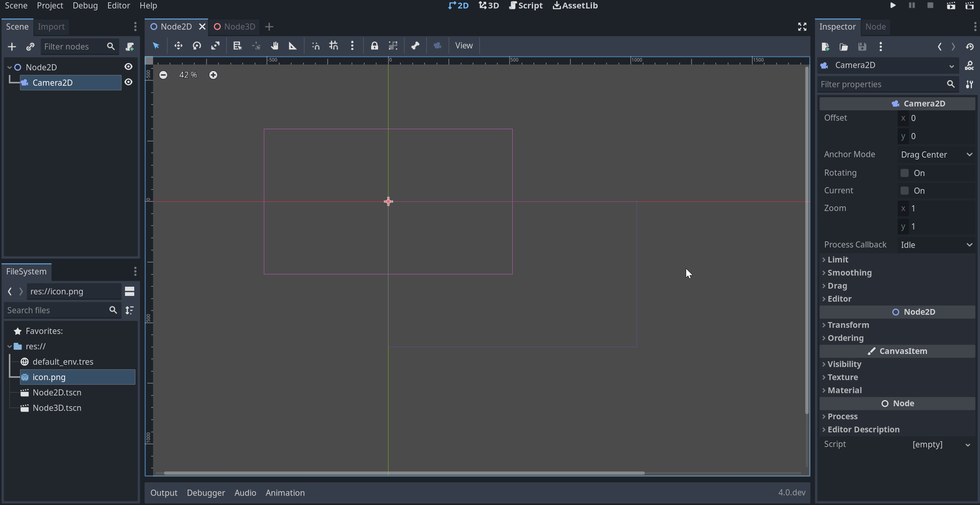The width and height of the screenshot is (980, 505).
Task: Enable the Rotating checkbox for Camera2D
Action: 904,173
